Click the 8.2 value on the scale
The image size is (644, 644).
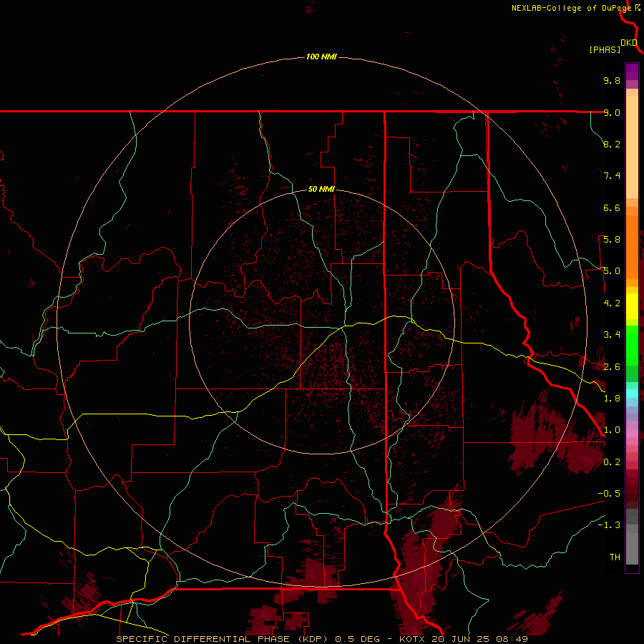pyautogui.click(x=612, y=144)
